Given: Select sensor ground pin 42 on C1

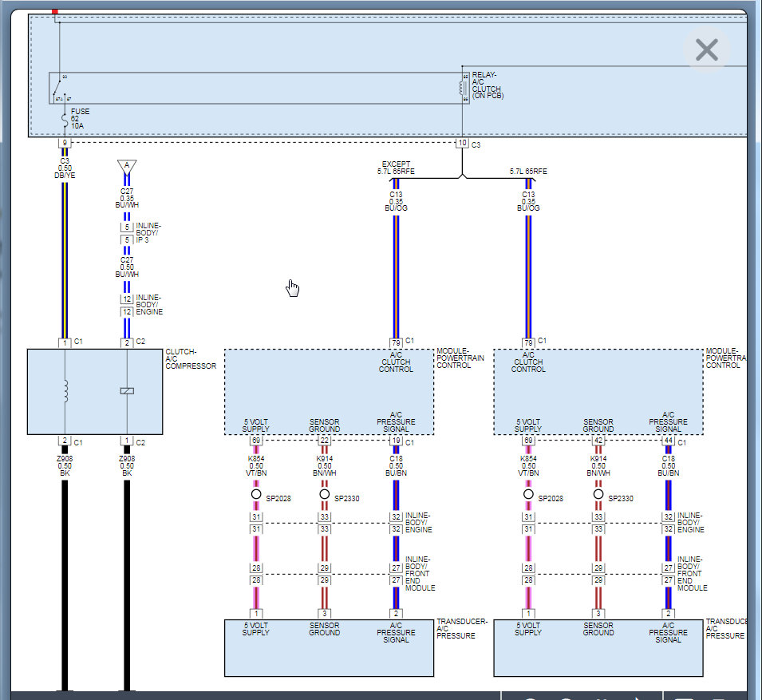Looking at the screenshot, I should pyautogui.click(x=598, y=441).
